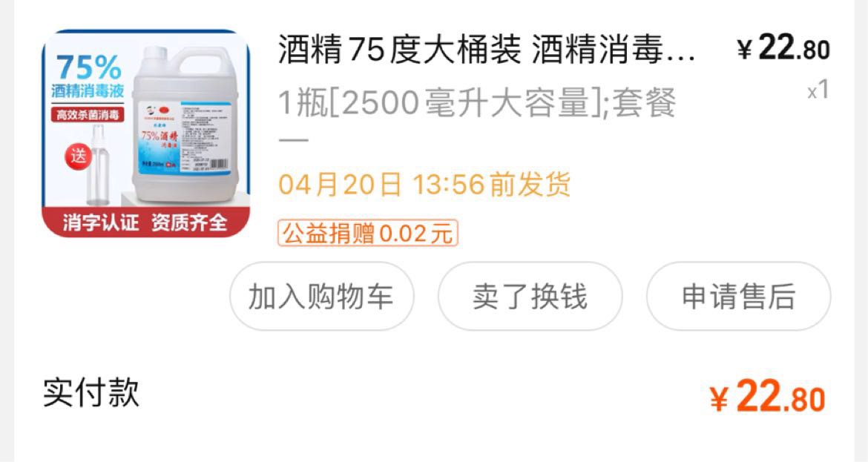The width and height of the screenshot is (868, 462).
Task: Tap the 高效杀菌消毒 red label
Action: (x=88, y=114)
